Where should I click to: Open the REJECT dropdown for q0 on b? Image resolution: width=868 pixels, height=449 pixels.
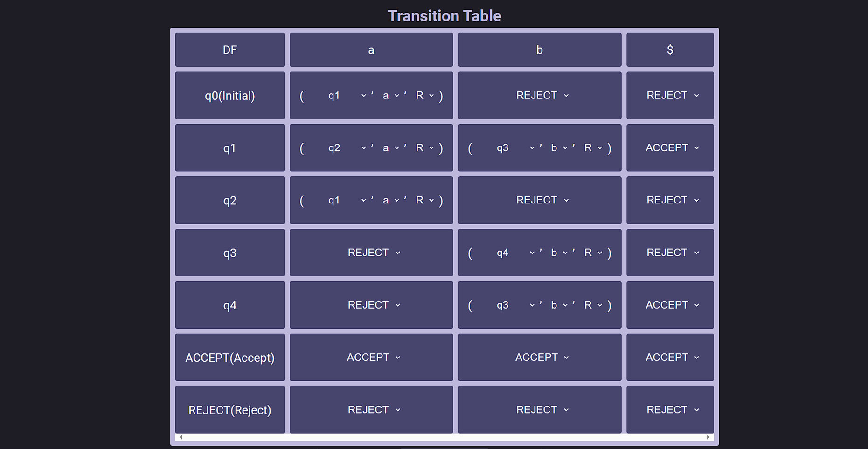[542, 96]
